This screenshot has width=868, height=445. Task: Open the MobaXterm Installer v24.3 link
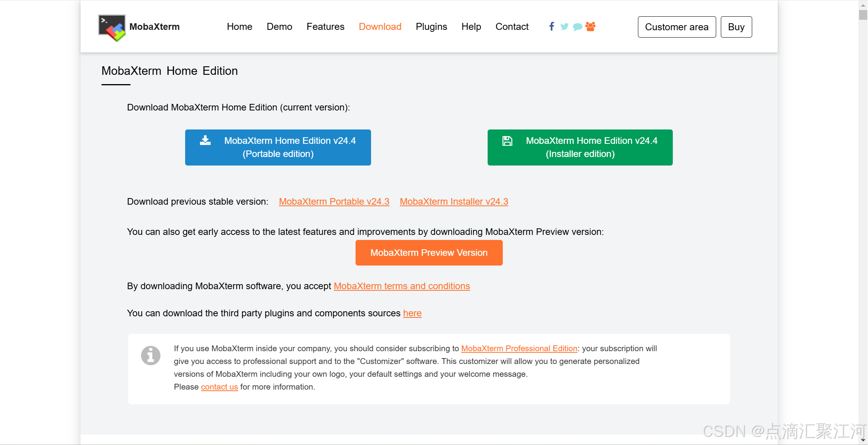pos(454,202)
